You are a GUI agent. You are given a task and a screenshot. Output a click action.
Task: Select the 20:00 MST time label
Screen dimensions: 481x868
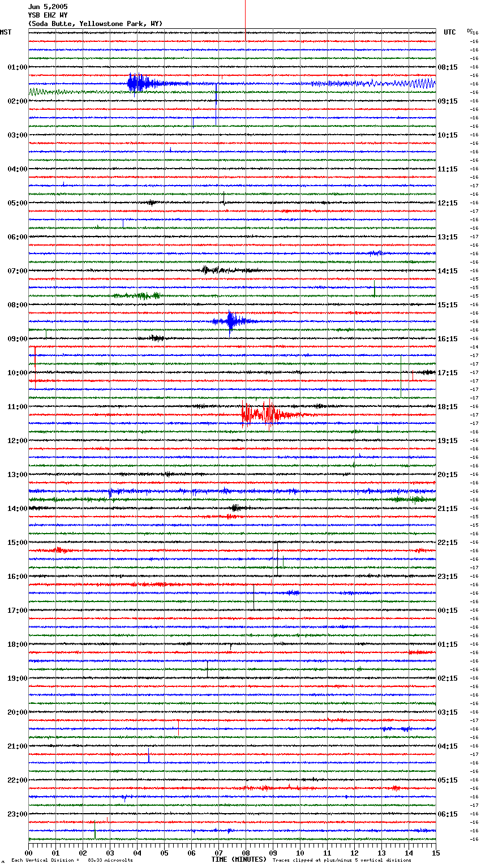(x=18, y=712)
